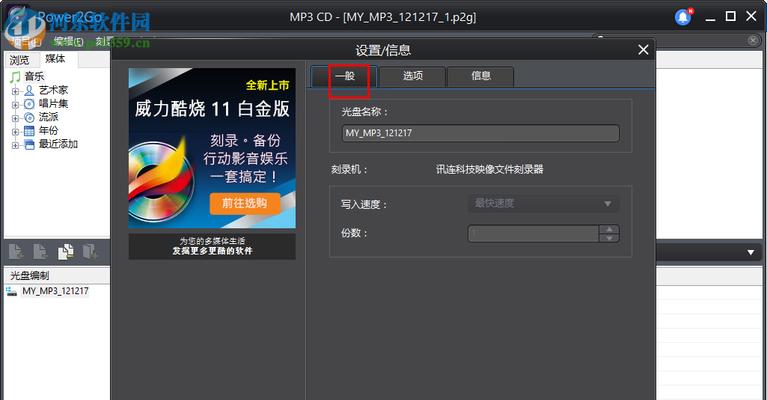Select the 最近添加 label in media tree
Image resolution: width=767 pixels, height=400 pixels.
[58, 144]
